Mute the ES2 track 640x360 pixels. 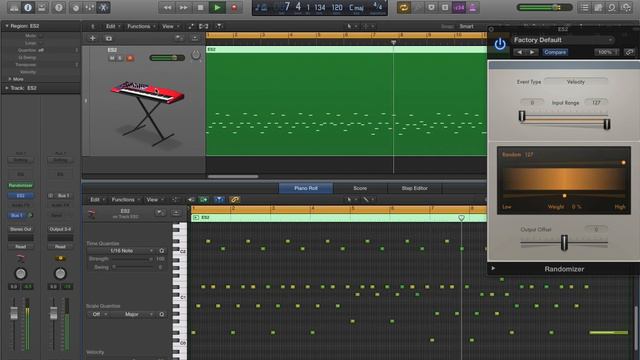(x=112, y=58)
